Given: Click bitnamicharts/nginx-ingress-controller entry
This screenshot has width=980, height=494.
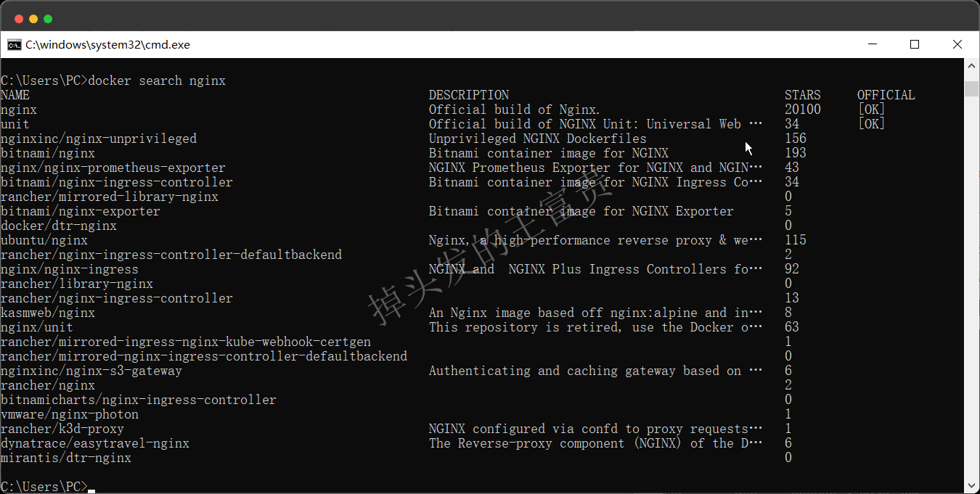Looking at the screenshot, I should (x=139, y=400).
